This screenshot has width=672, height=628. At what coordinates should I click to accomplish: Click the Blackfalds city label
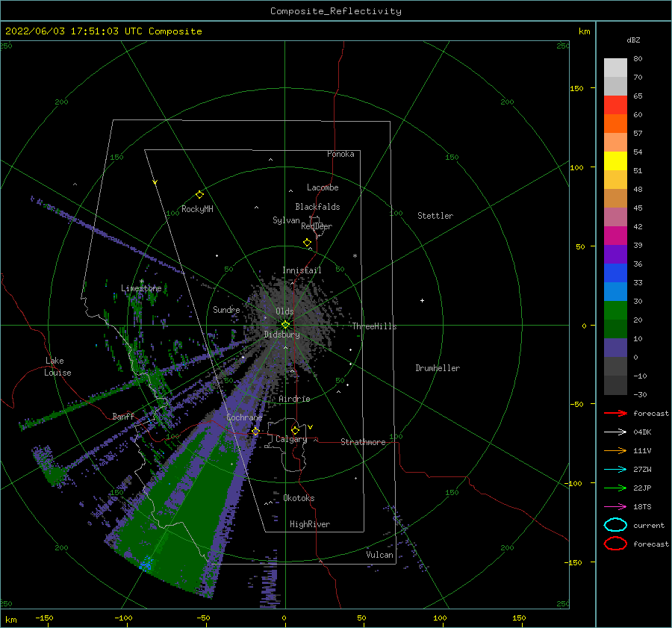coord(317,207)
